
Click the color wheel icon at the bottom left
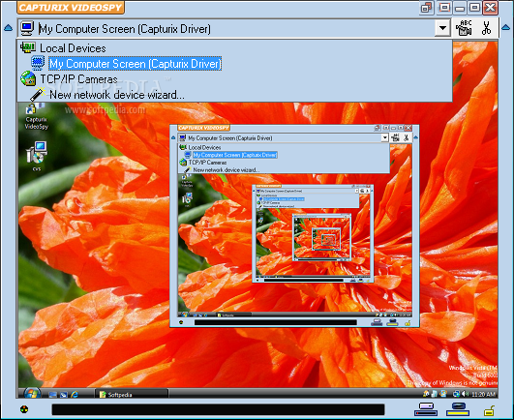24,408
